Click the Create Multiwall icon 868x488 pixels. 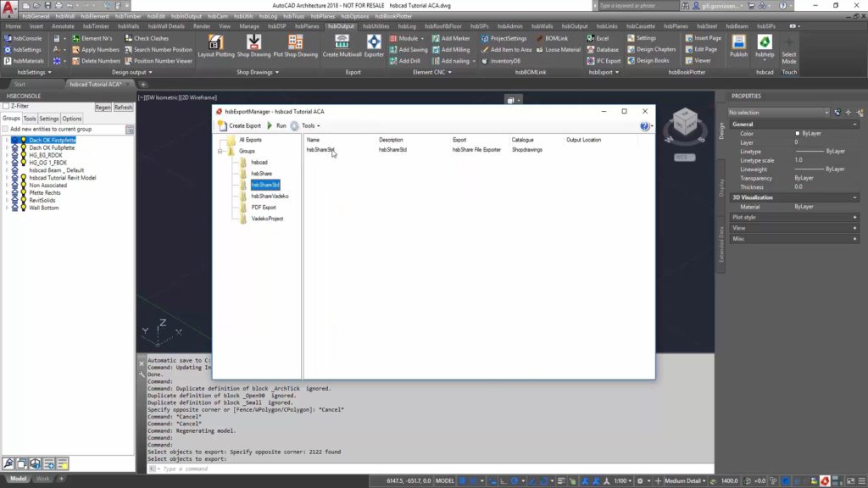pyautogui.click(x=342, y=46)
